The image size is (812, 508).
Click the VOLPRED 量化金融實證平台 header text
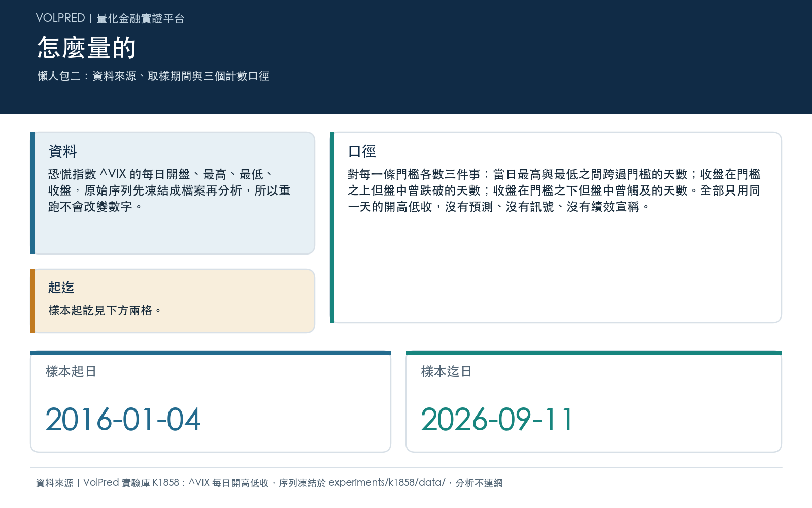(110, 18)
